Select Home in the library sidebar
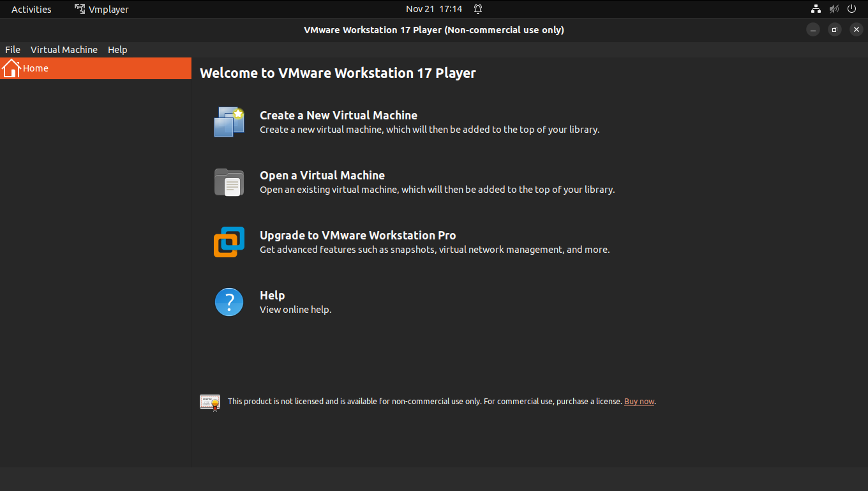 click(36, 68)
